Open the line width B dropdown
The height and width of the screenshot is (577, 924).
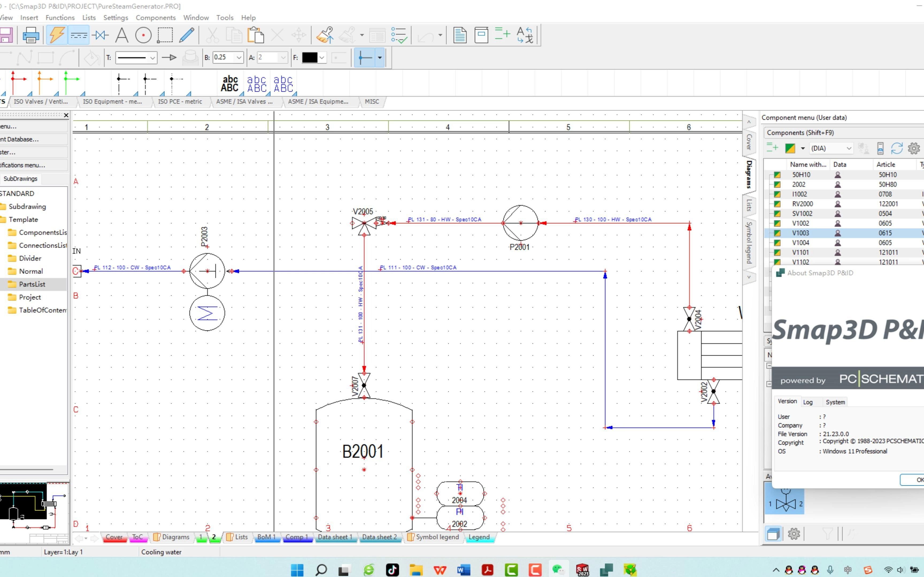click(x=239, y=58)
